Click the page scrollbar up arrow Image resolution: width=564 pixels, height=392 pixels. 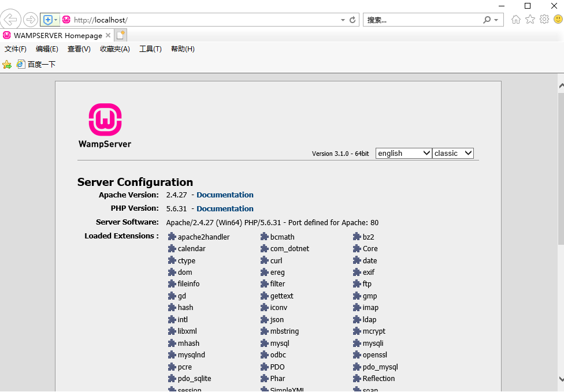click(x=561, y=86)
